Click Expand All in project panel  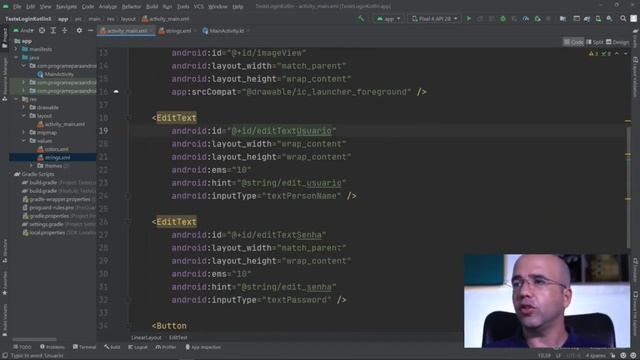click(x=53, y=31)
